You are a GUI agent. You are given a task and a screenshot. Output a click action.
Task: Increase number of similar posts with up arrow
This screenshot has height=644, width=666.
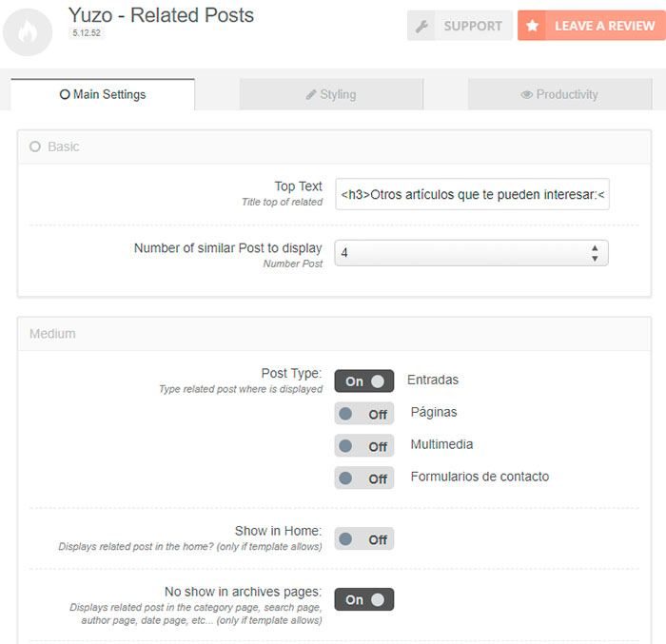[x=595, y=247]
